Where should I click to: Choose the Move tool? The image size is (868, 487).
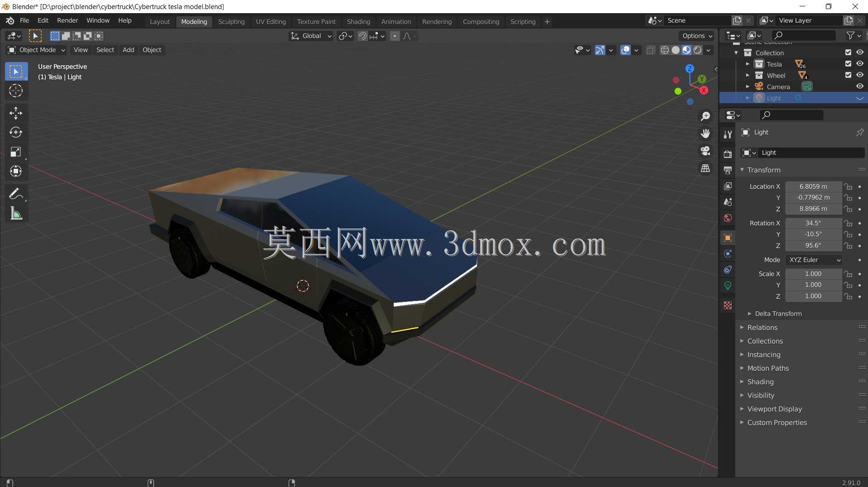tap(16, 113)
